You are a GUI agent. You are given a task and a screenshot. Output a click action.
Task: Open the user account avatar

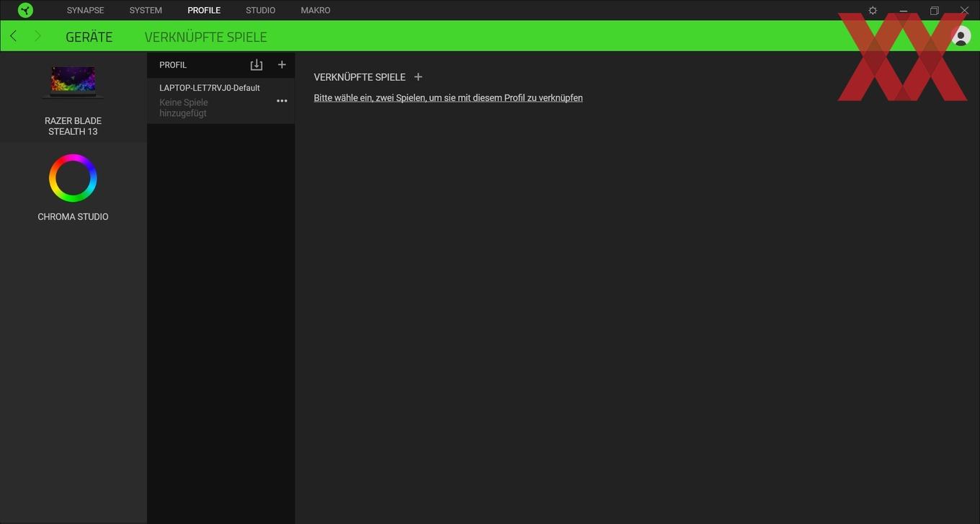[x=961, y=35]
